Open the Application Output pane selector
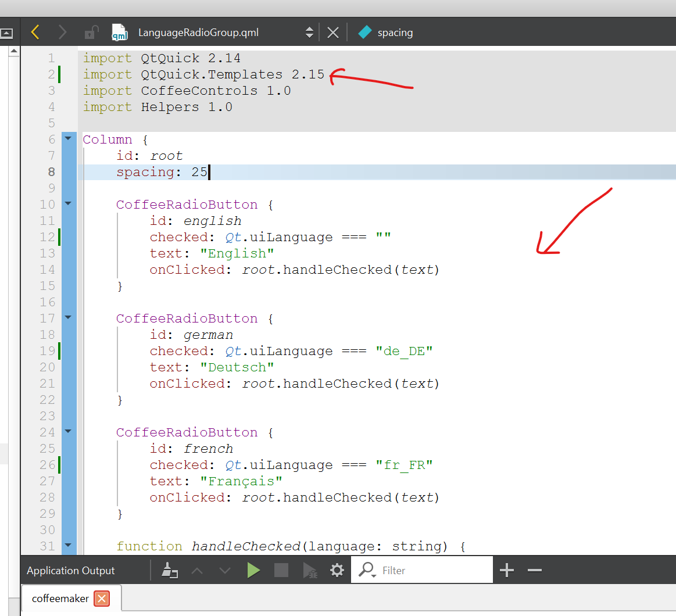Image resolution: width=676 pixels, height=616 pixels. (x=71, y=571)
